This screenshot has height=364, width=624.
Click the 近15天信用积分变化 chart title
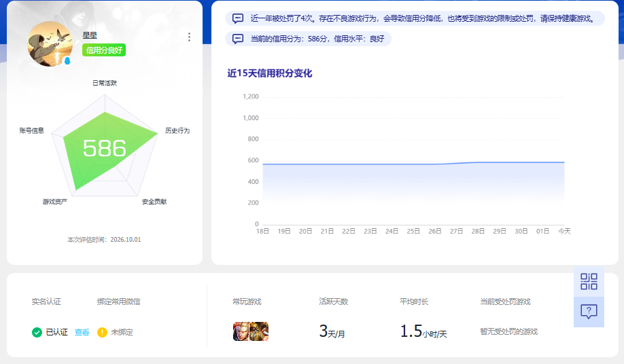point(270,73)
